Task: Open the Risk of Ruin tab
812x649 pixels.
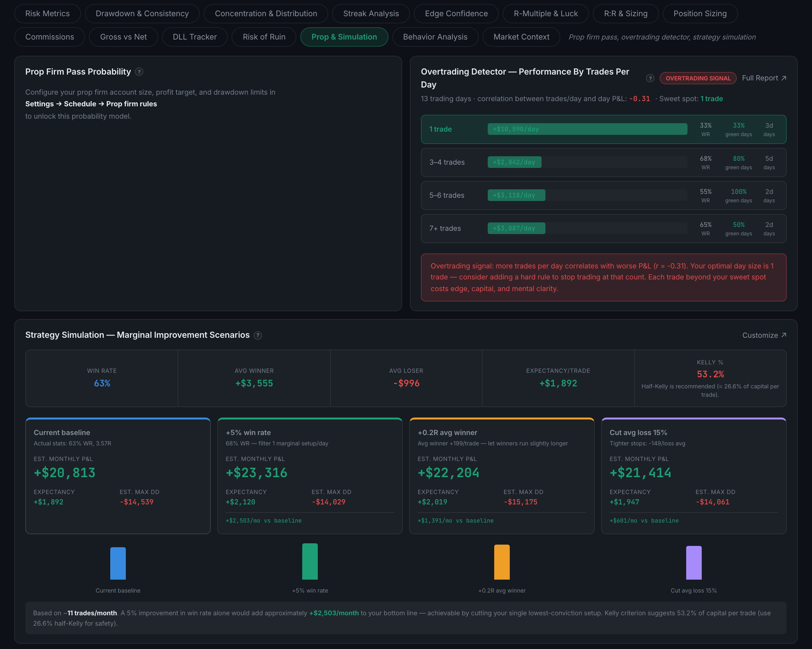Action: (264, 37)
